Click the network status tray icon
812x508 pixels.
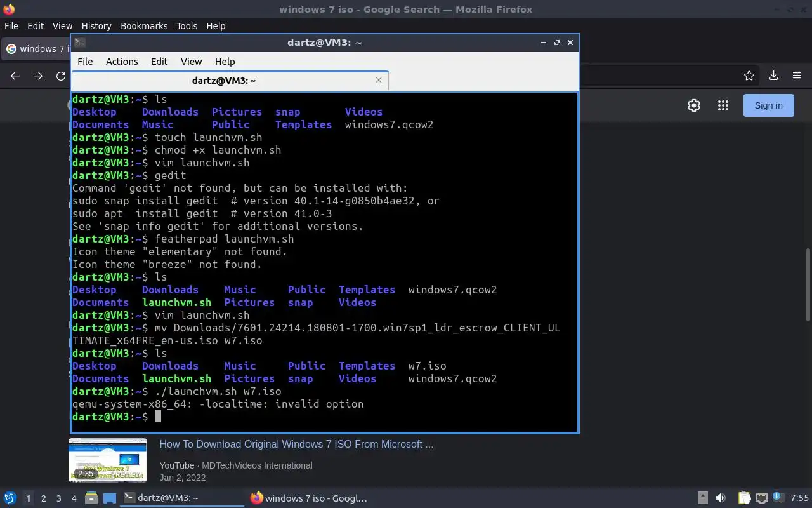(x=761, y=498)
